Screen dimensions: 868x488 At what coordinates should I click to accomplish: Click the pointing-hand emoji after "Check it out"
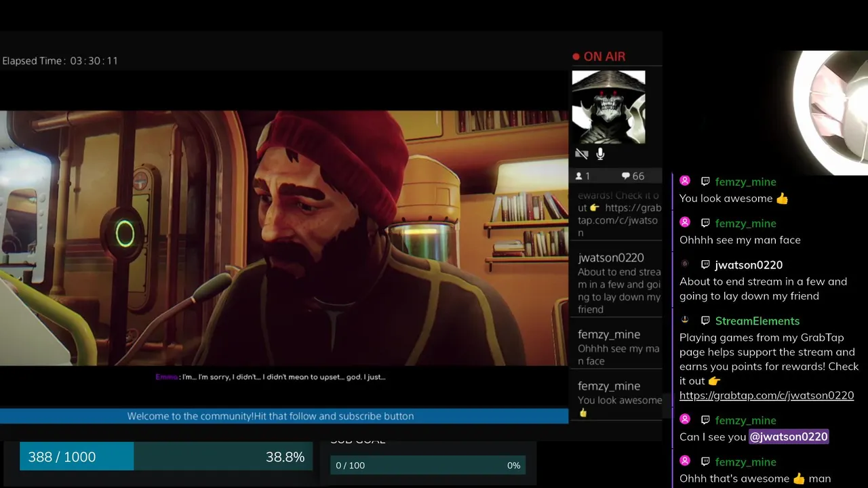[x=715, y=381]
